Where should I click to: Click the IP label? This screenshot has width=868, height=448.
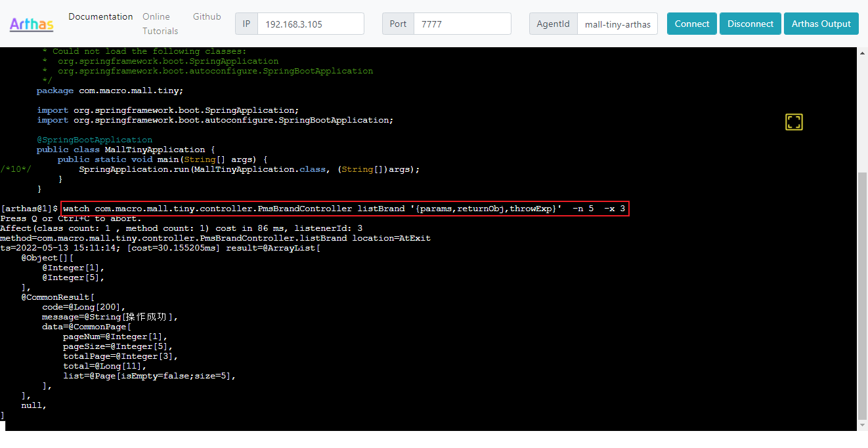pyautogui.click(x=246, y=24)
